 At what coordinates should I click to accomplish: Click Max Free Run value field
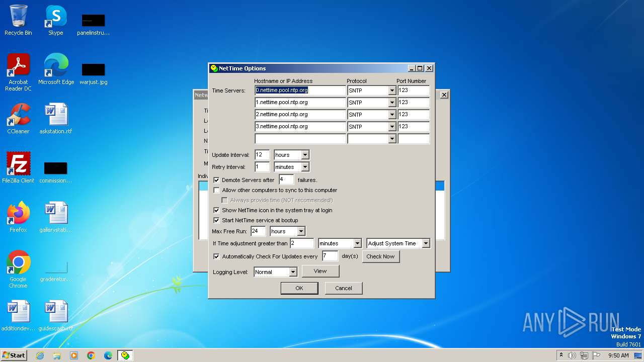(x=258, y=231)
